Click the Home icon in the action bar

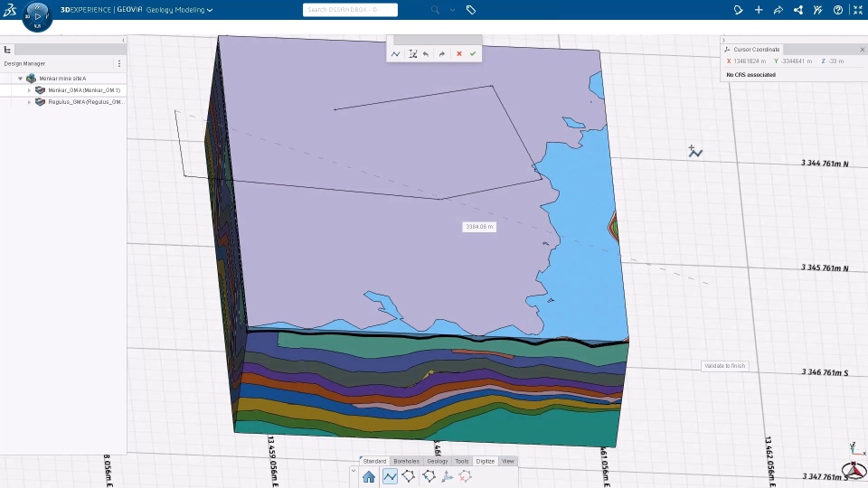369,476
